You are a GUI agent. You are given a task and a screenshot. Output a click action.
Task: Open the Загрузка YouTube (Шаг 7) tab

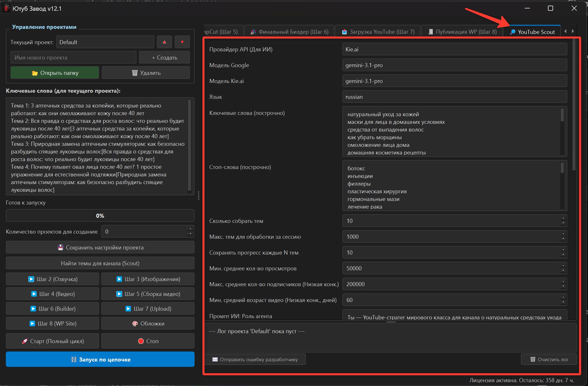[x=378, y=32]
